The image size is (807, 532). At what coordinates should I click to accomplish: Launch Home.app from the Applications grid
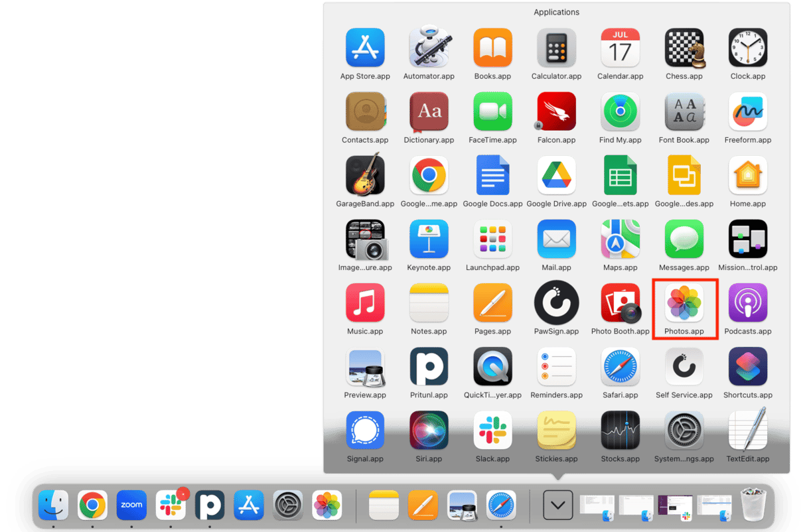coord(748,175)
